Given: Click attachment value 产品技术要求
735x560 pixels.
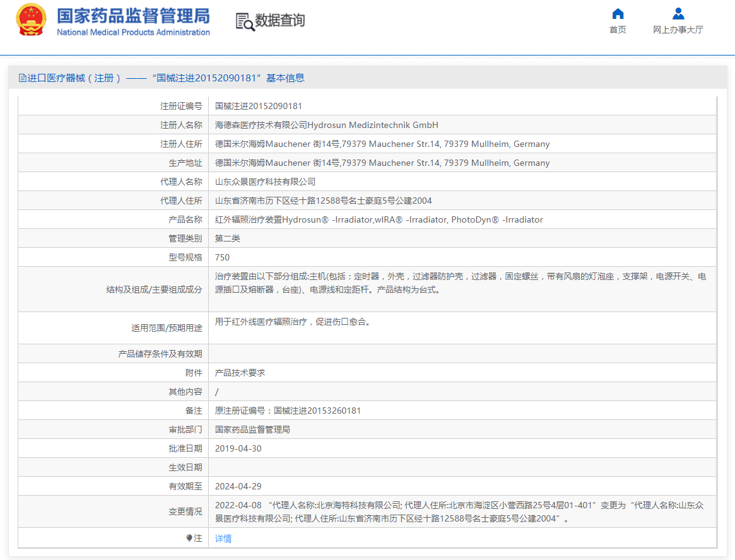Looking at the screenshot, I should (240, 373).
